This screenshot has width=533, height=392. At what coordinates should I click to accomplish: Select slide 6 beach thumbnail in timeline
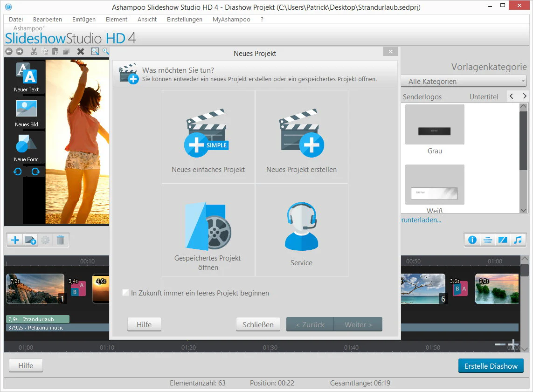pyautogui.click(x=423, y=289)
